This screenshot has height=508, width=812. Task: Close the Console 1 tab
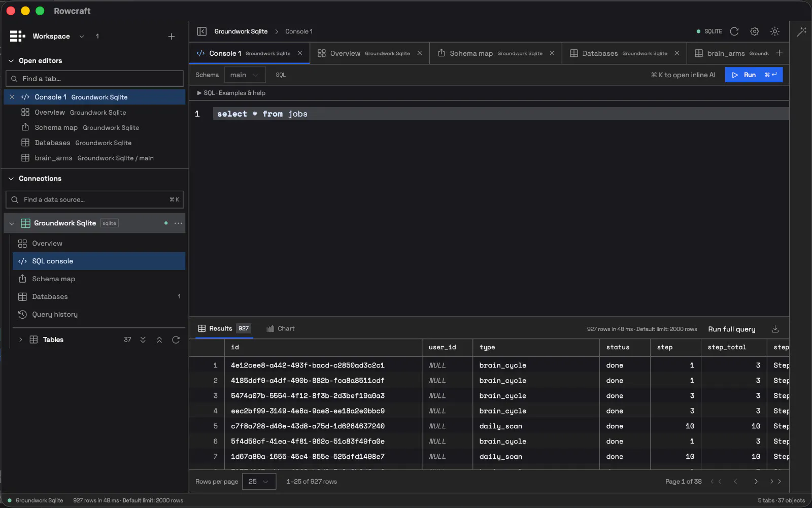(300, 53)
